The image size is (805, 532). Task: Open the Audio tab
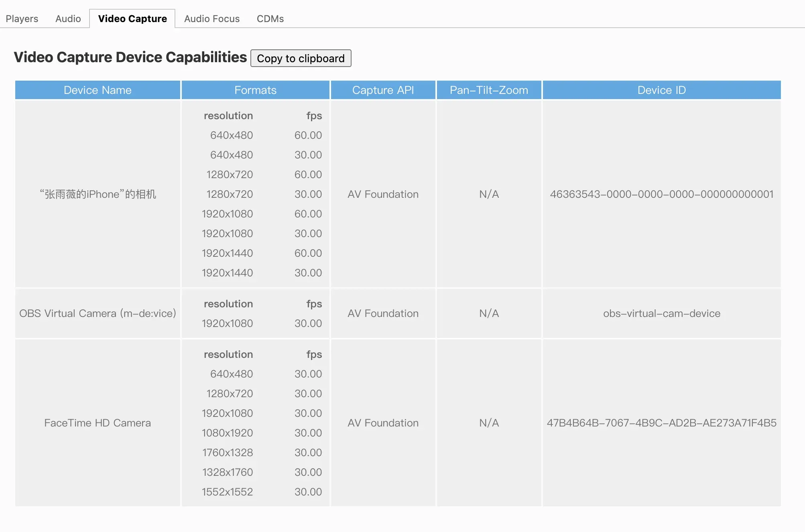[x=68, y=19]
